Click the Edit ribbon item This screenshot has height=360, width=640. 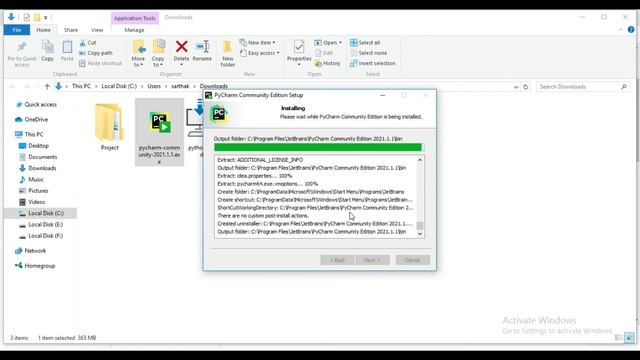point(324,53)
